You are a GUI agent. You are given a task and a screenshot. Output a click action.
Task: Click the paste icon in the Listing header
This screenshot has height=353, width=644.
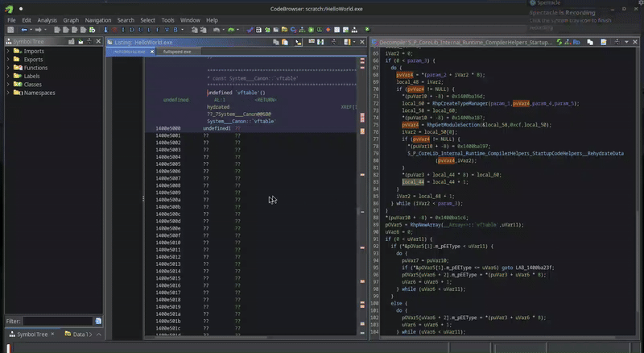pos(285,42)
